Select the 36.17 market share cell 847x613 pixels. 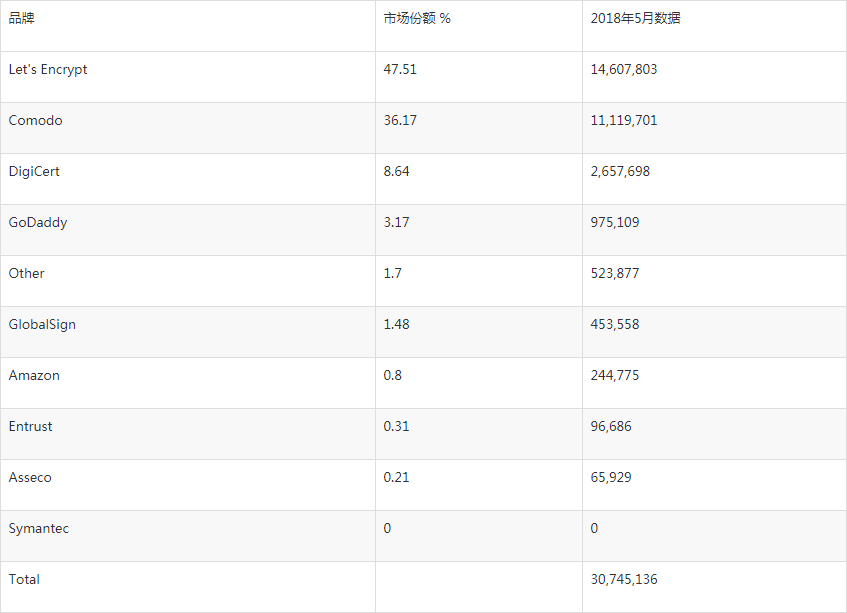400,121
